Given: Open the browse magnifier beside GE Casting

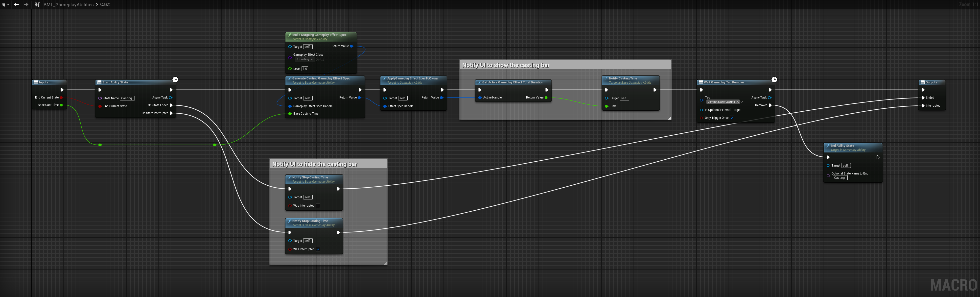Looking at the screenshot, I should tap(323, 59).
